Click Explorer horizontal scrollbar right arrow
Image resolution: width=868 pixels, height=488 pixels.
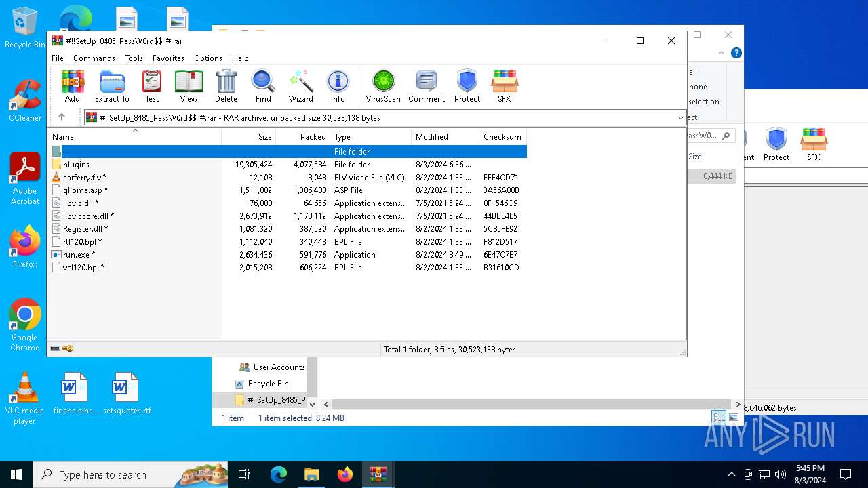(x=738, y=404)
